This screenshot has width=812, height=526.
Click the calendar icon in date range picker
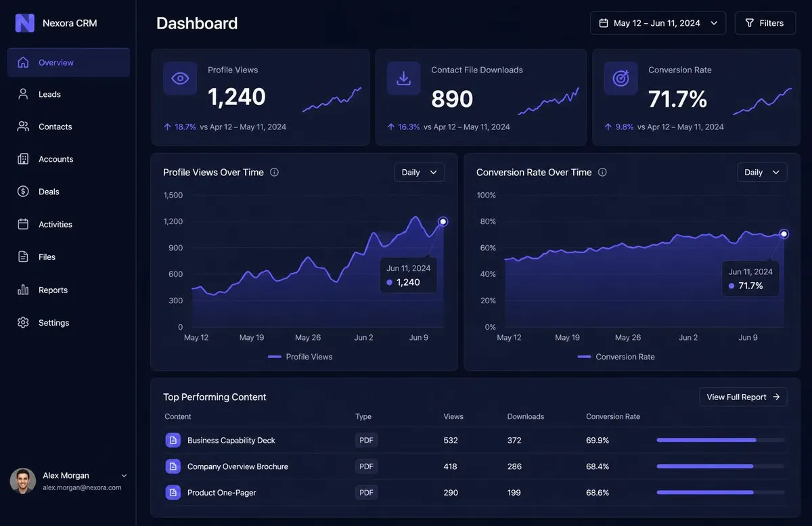point(604,23)
